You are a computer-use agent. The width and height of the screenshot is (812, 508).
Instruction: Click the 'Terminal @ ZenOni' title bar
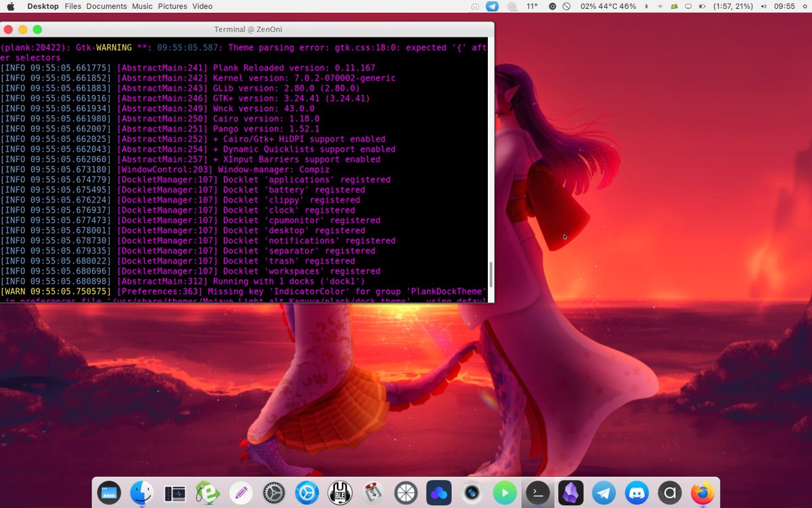247,29
